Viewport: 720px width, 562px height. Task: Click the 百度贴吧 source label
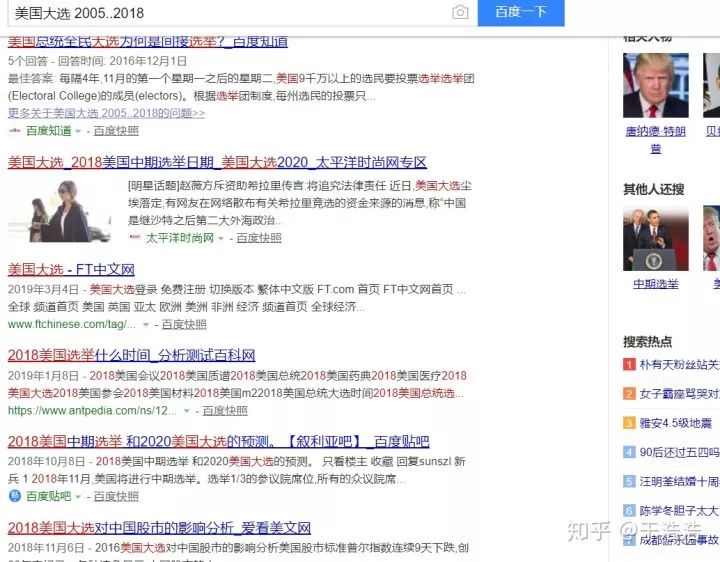[49, 496]
